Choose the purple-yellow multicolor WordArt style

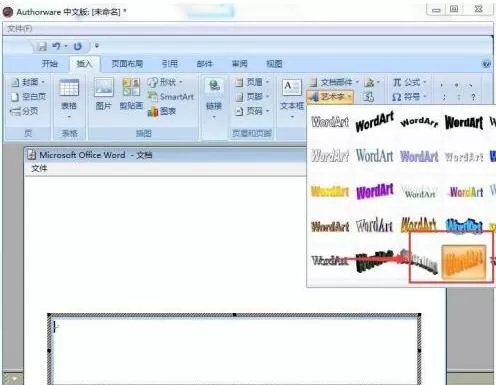(x=465, y=192)
